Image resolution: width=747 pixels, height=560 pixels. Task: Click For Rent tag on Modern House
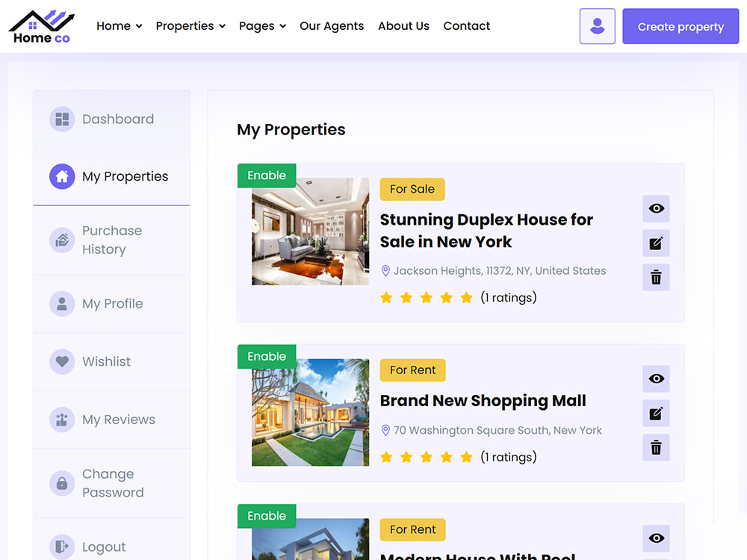[412, 529]
